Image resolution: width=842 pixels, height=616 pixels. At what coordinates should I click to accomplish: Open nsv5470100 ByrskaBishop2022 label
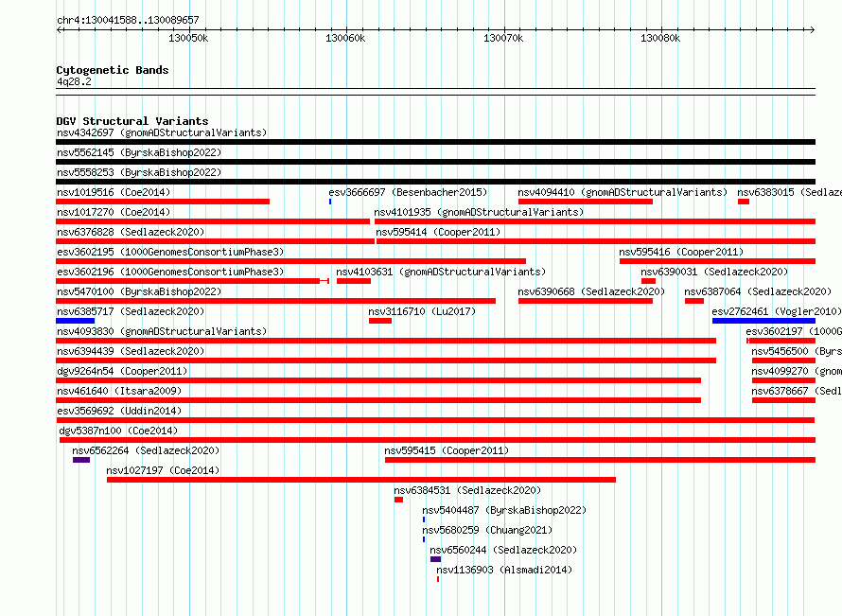point(139,291)
